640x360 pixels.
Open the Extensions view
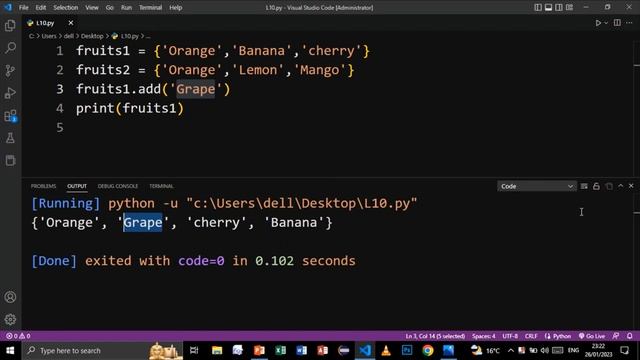10,116
